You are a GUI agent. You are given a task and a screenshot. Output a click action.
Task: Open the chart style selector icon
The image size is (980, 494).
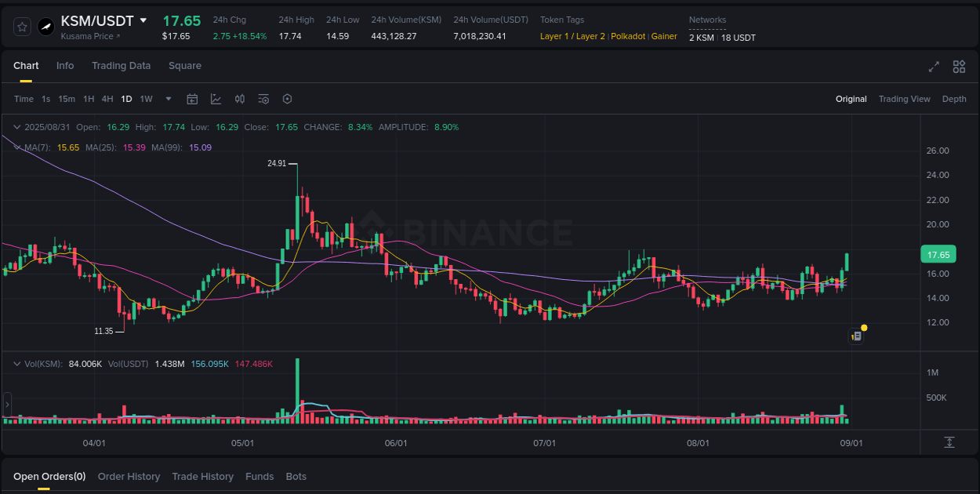(216, 99)
